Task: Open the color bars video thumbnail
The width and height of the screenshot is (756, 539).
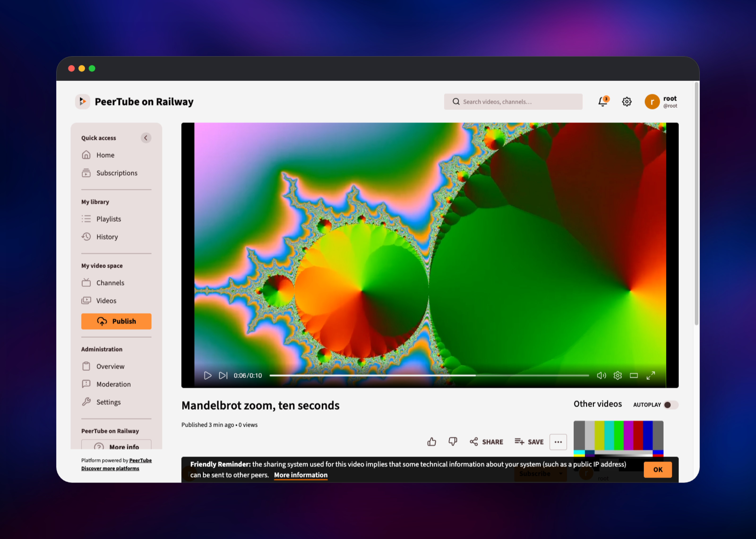Action: point(618,438)
